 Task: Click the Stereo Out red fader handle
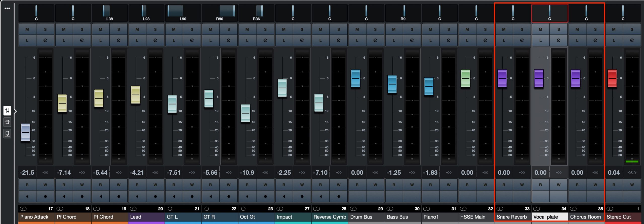pos(612,78)
